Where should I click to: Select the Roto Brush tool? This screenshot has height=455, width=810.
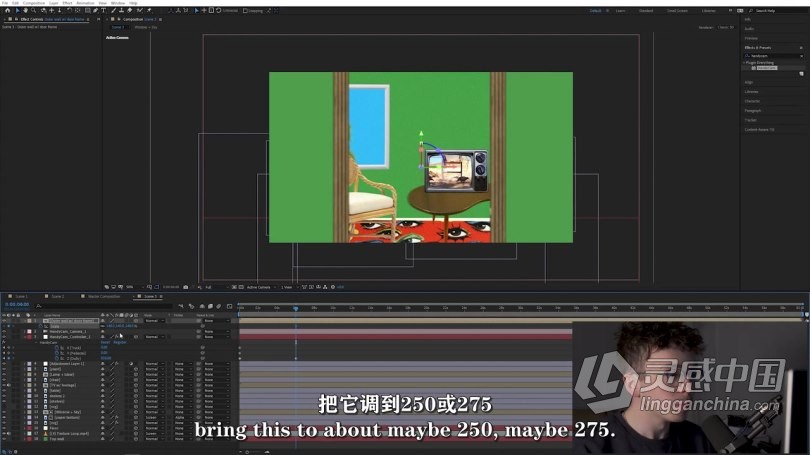click(140, 10)
